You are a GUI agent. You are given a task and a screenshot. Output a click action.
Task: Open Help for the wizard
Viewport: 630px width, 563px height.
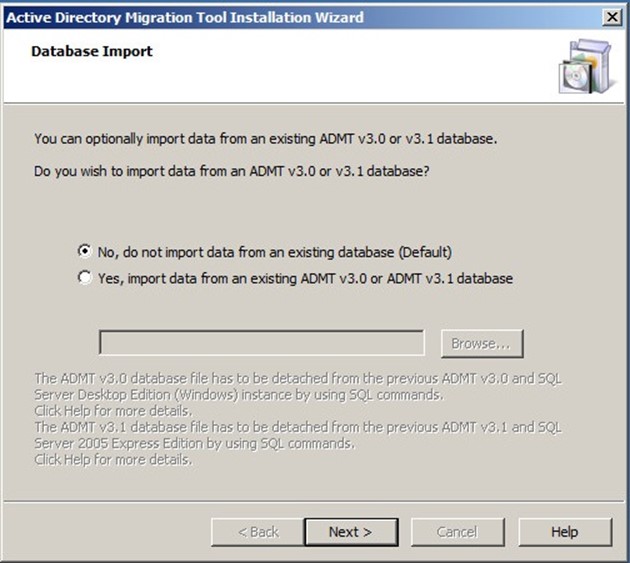click(565, 532)
